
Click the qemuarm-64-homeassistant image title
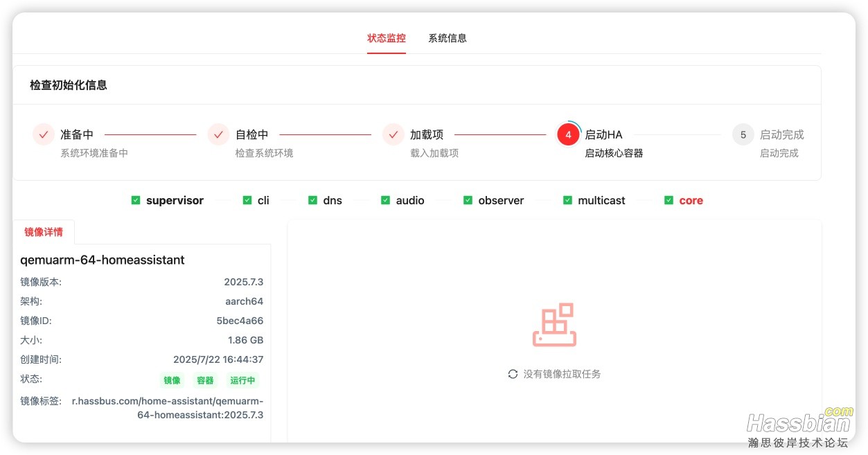point(103,260)
